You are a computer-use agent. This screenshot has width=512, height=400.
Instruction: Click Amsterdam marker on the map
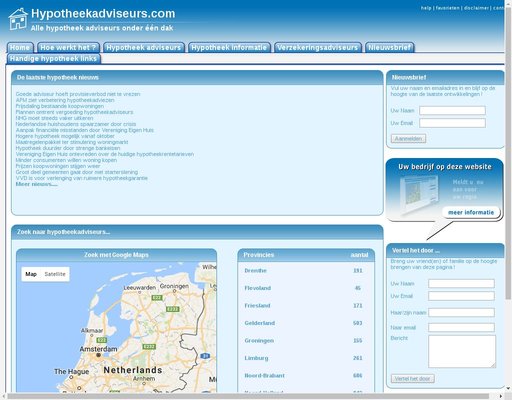coord(98,355)
